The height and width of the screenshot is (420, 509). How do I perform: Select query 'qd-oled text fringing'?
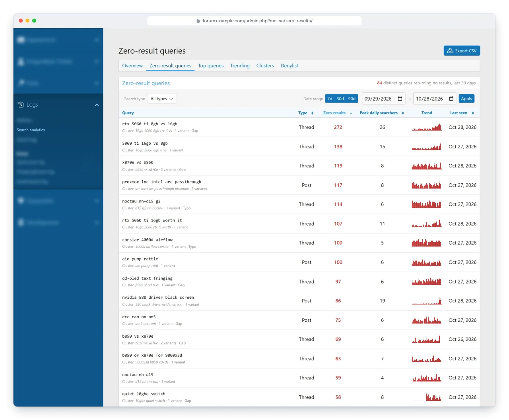[147, 278]
